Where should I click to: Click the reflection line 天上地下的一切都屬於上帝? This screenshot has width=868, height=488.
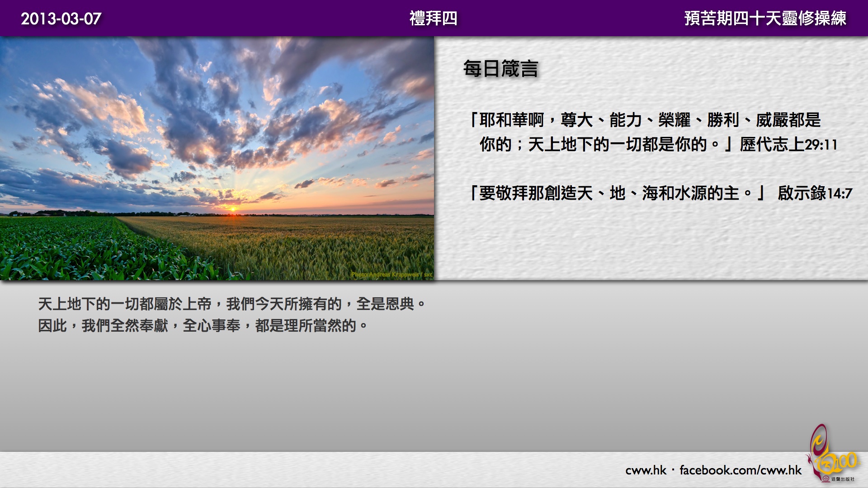pyautogui.click(x=231, y=304)
